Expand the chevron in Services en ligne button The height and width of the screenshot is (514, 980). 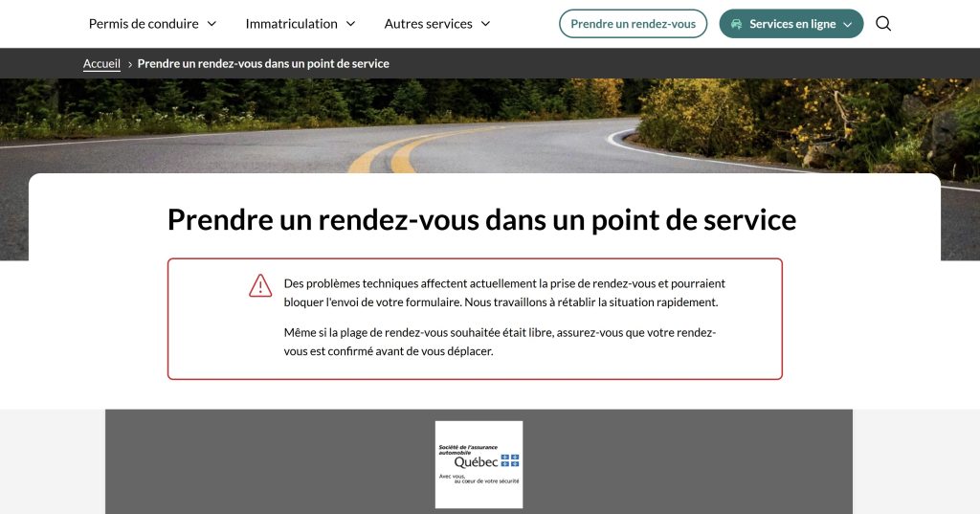point(848,24)
